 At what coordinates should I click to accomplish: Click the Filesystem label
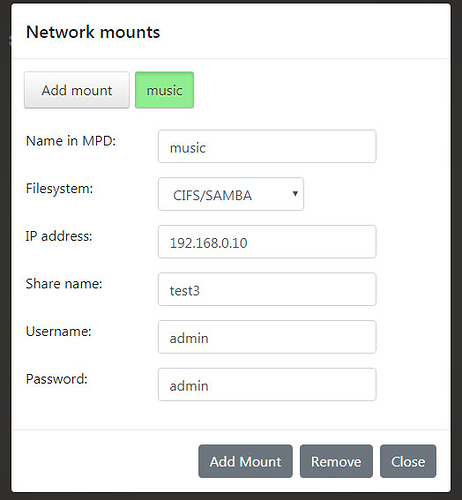(x=59, y=189)
